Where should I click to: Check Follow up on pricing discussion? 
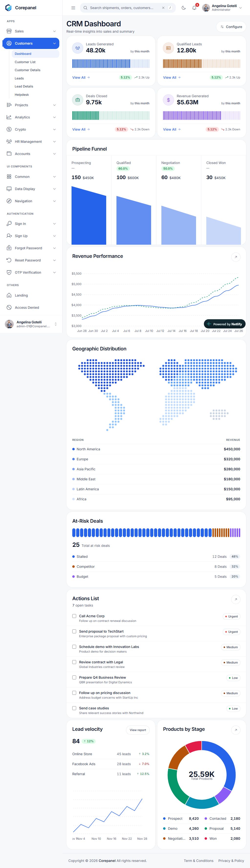[74, 693]
